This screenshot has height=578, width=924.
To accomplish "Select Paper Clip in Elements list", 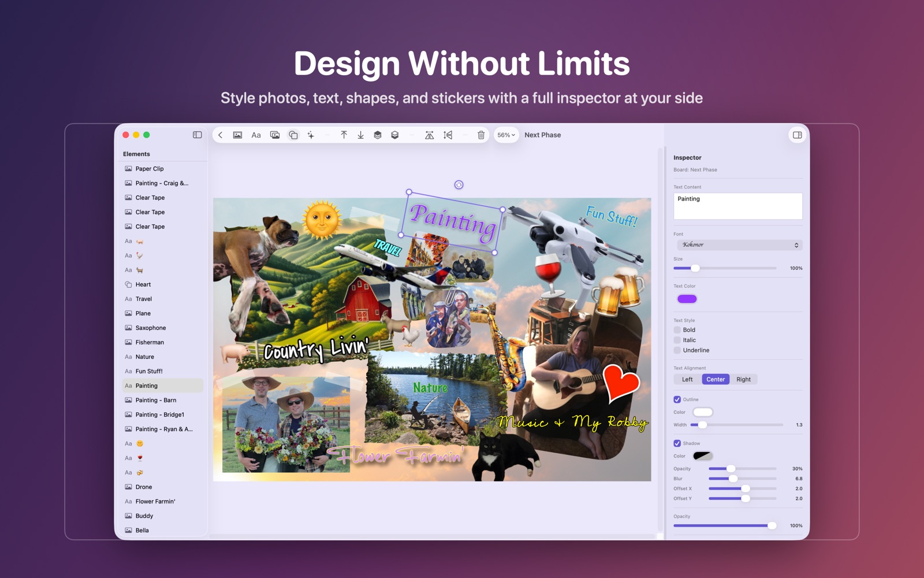I will [x=163, y=169].
